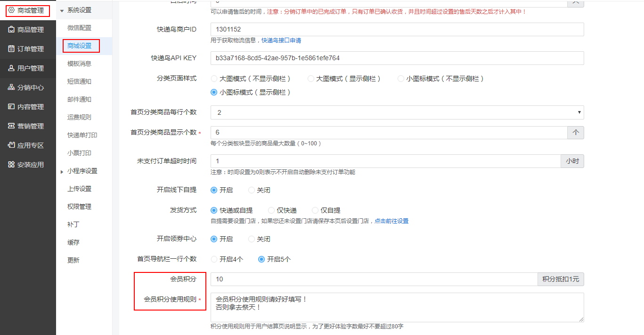Viewport: 644px width, 335px height.
Task: Click the 营销管理 ticket icon
Action: (x=12, y=126)
